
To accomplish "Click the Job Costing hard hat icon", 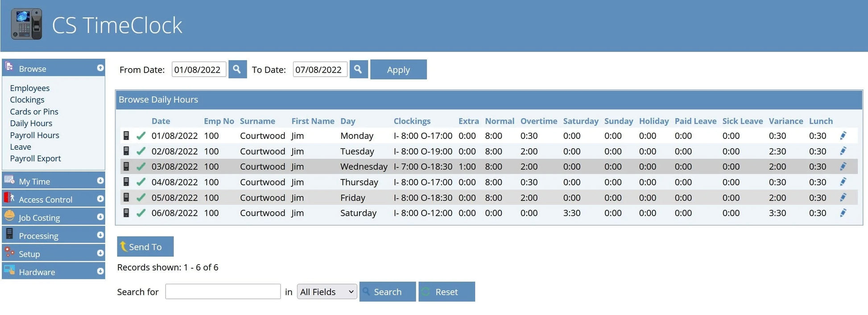I will [9, 216].
